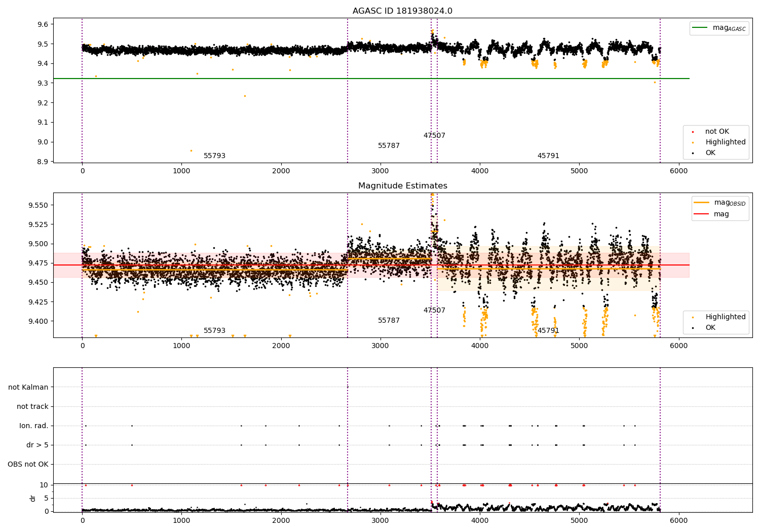Click obsid label 55793 in top plot

pos(214,156)
